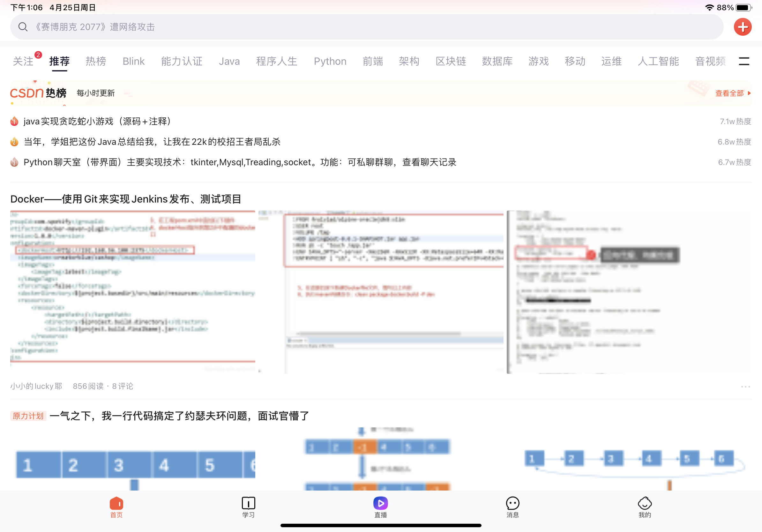This screenshot has height=532, width=762.
Task: Open the Python聊天室 hot list entry
Action: click(x=240, y=162)
